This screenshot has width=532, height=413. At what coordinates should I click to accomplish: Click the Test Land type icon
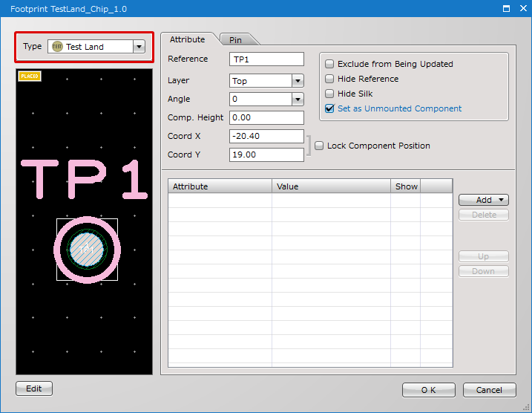(x=57, y=47)
